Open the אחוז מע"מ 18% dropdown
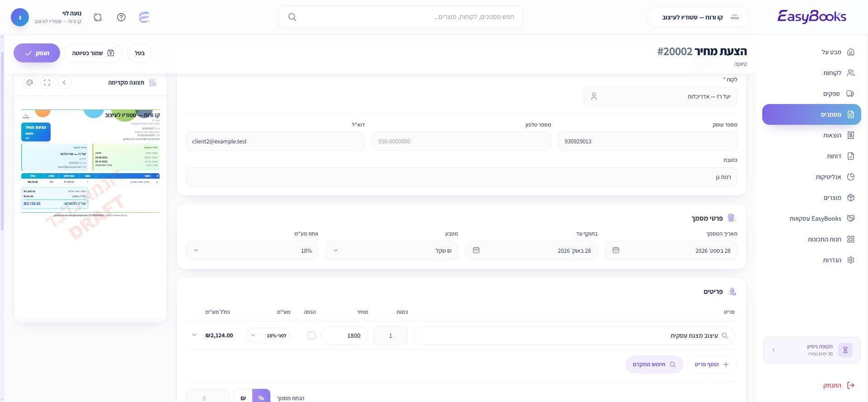This screenshot has height=402, width=868. (252, 251)
